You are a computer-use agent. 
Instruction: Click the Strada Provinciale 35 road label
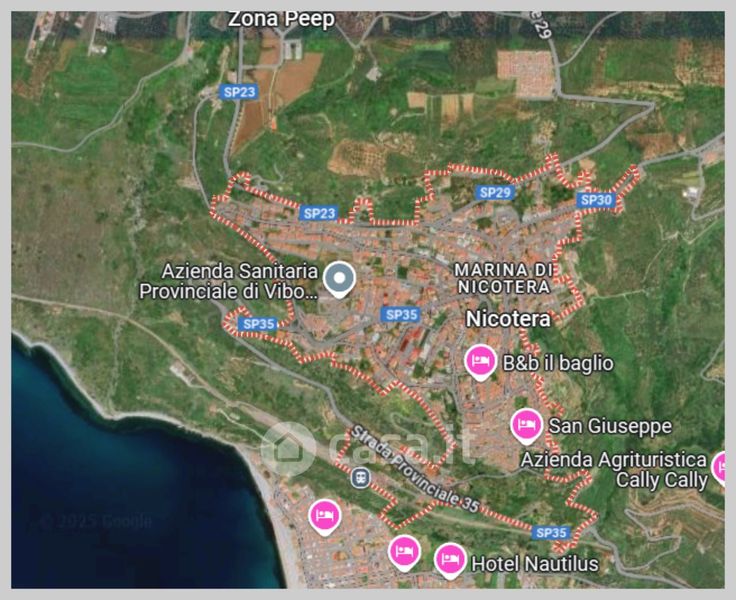[x=414, y=469]
